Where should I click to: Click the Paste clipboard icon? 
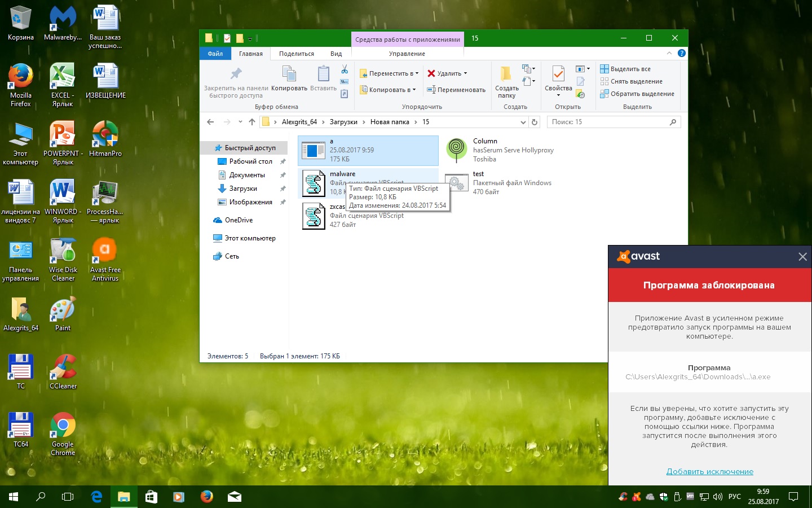[323, 74]
